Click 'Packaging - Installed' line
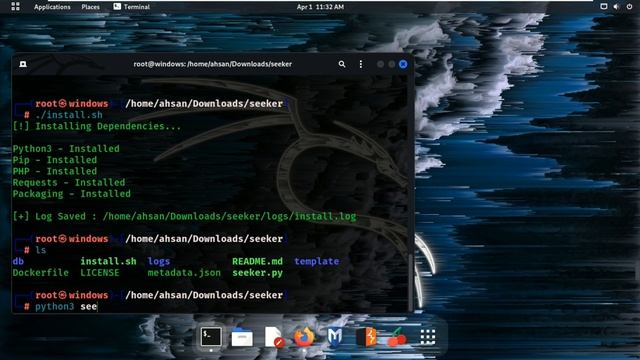The image size is (640, 360). click(x=71, y=194)
